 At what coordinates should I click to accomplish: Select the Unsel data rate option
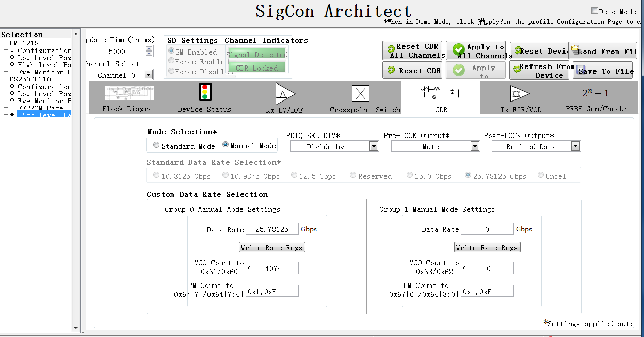pyautogui.click(x=541, y=175)
